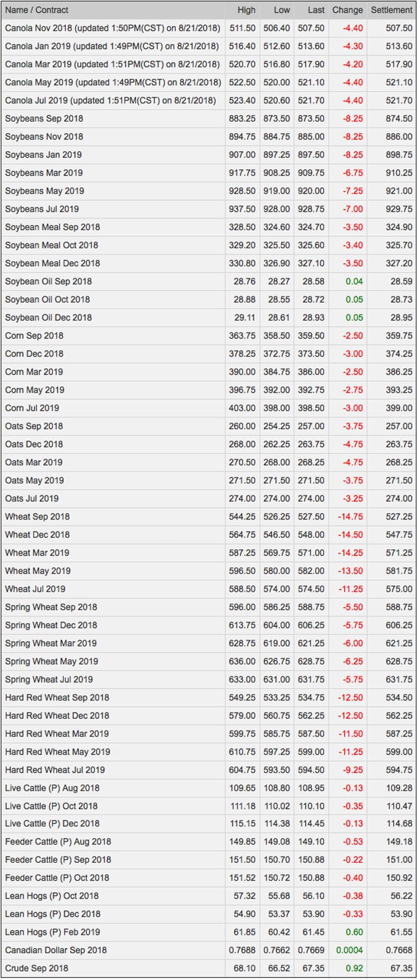The image size is (418, 980).
Task: Click Lean Hogs (P) Feb 2019 row
Action: pos(209,931)
